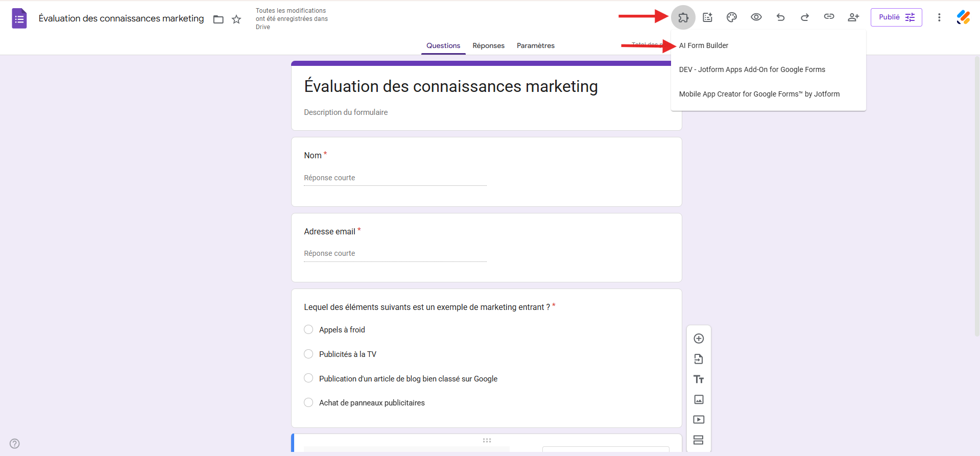The height and width of the screenshot is (456, 980).
Task: Click the Nom question label
Action: point(313,155)
